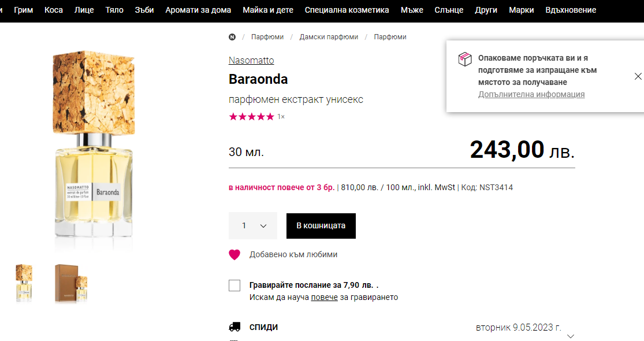
Task: Click the Notino home breadcrumb icon
Action: pyautogui.click(x=232, y=37)
